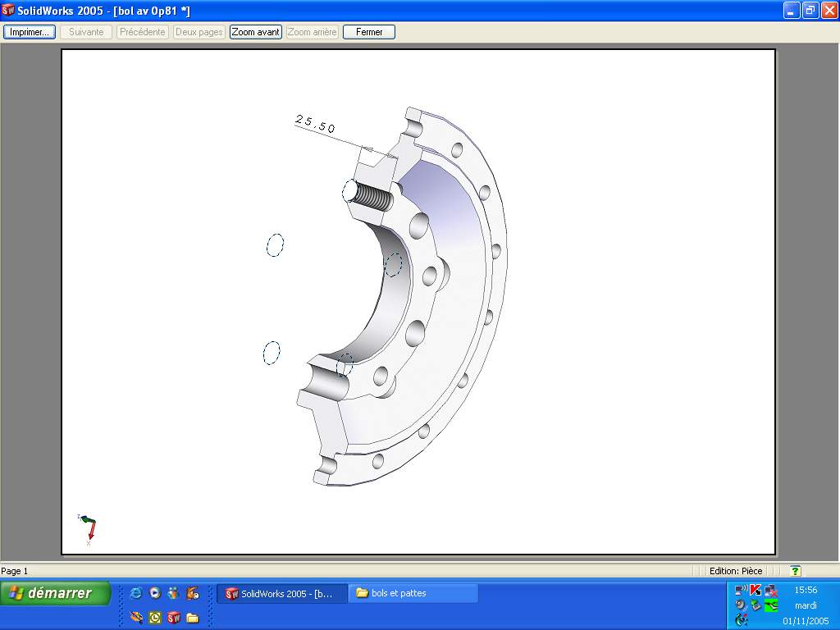
Task: Open Windows Media Player quick launch icon
Action: pyautogui.click(x=154, y=593)
